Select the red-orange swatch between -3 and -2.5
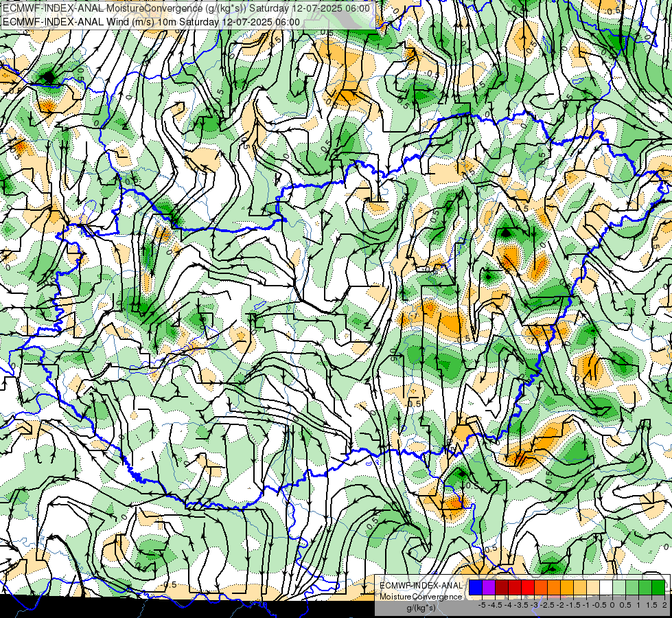 pos(541,587)
